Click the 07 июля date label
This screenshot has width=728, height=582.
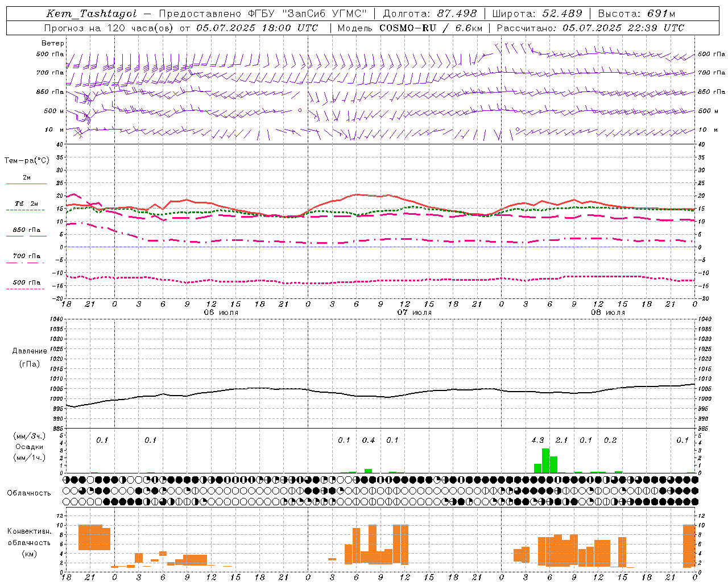click(x=415, y=313)
